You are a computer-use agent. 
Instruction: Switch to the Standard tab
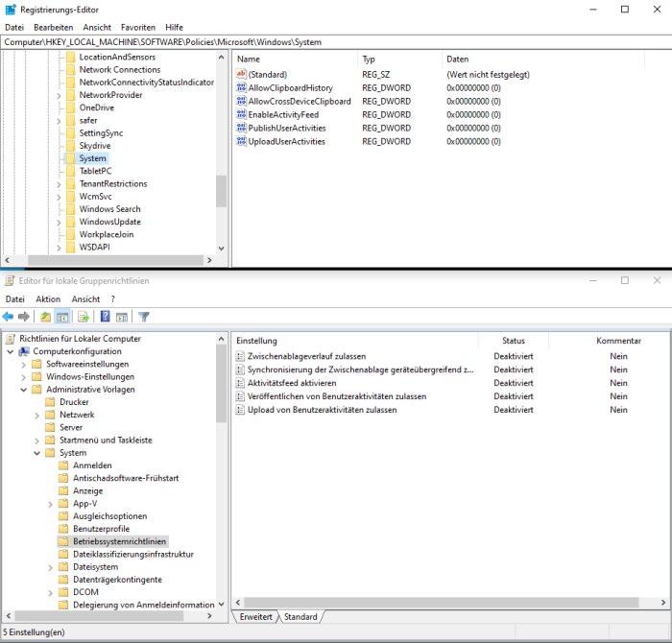point(300,616)
